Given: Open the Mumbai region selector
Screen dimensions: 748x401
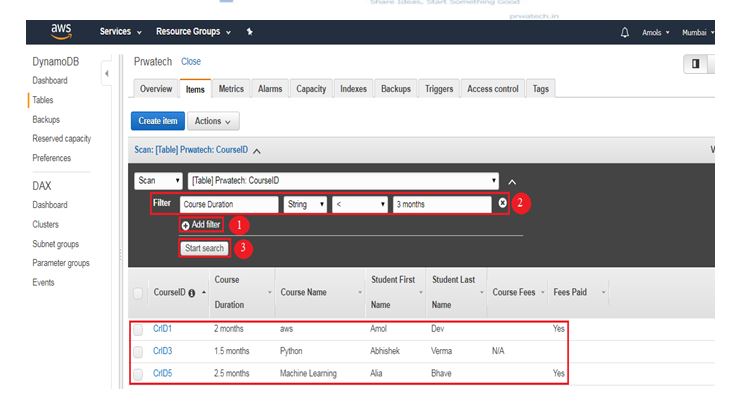Looking at the screenshot, I should [698, 32].
